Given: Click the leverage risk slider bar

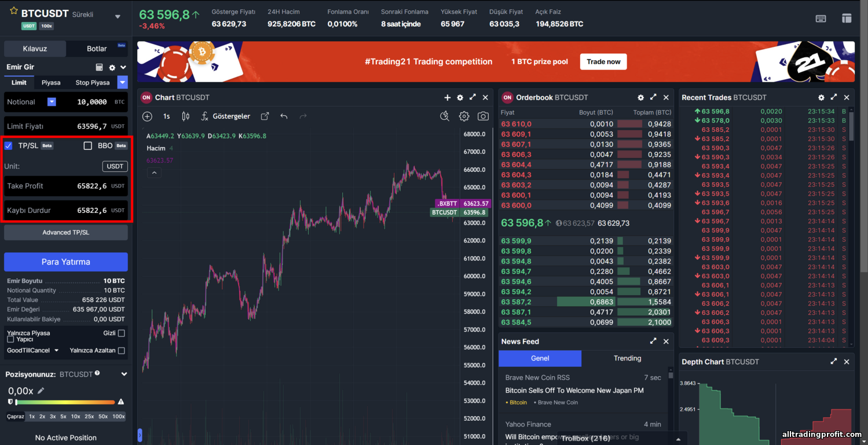Looking at the screenshot, I should (65, 402).
